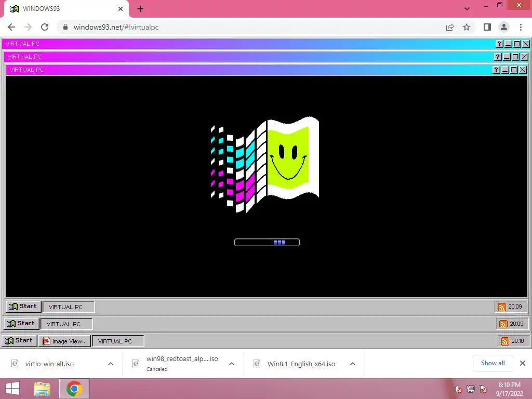Open the Chrome side panel

(x=487, y=27)
